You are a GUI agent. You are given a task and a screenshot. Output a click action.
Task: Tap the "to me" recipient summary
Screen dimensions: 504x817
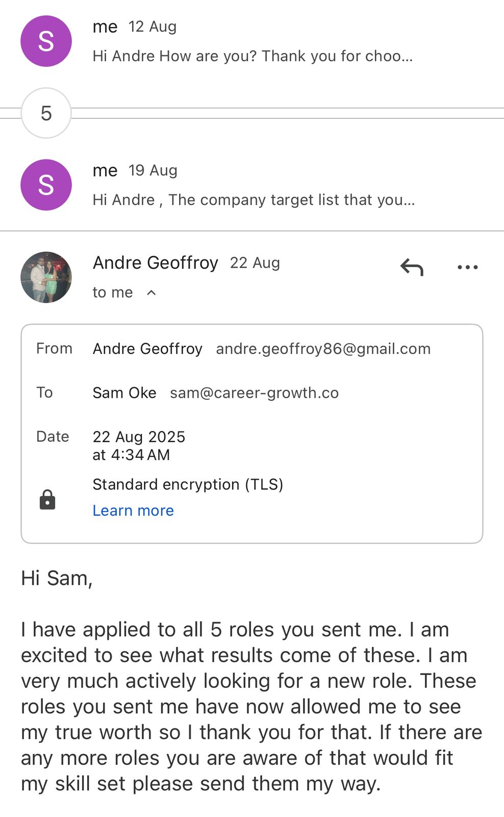click(x=113, y=293)
